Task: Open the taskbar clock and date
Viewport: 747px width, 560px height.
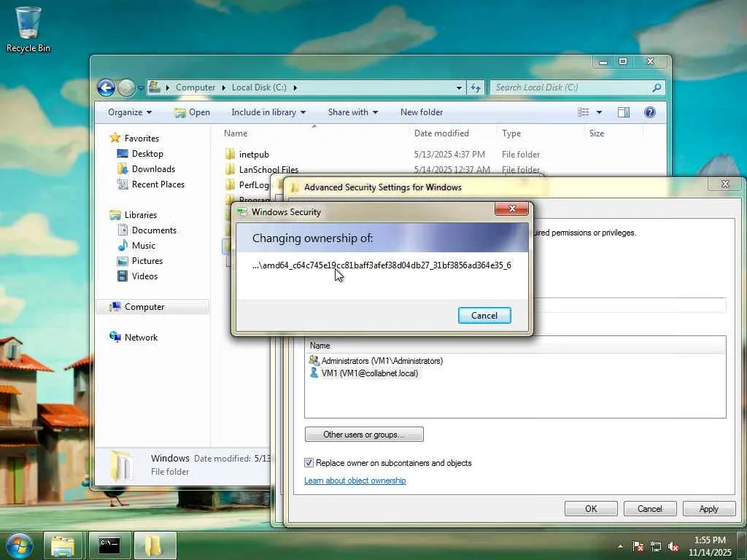Action: [710, 546]
